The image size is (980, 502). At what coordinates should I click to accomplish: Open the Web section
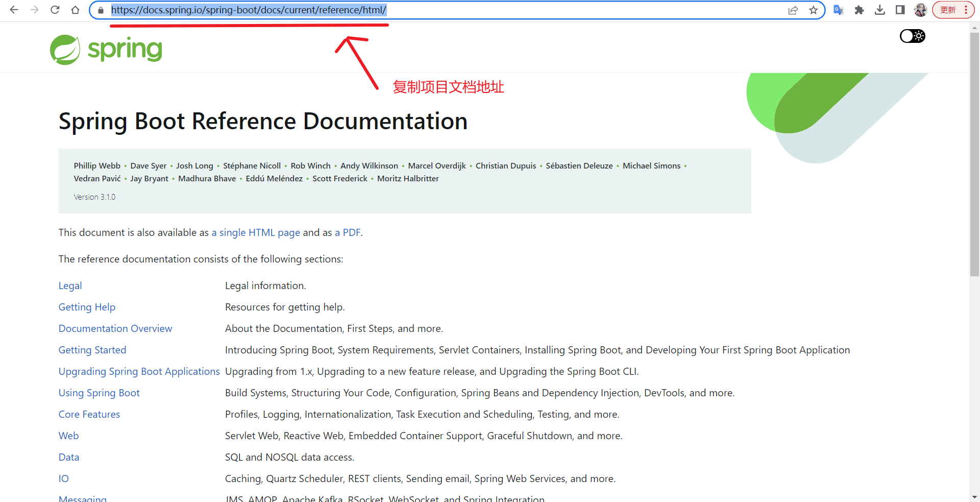[68, 436]
